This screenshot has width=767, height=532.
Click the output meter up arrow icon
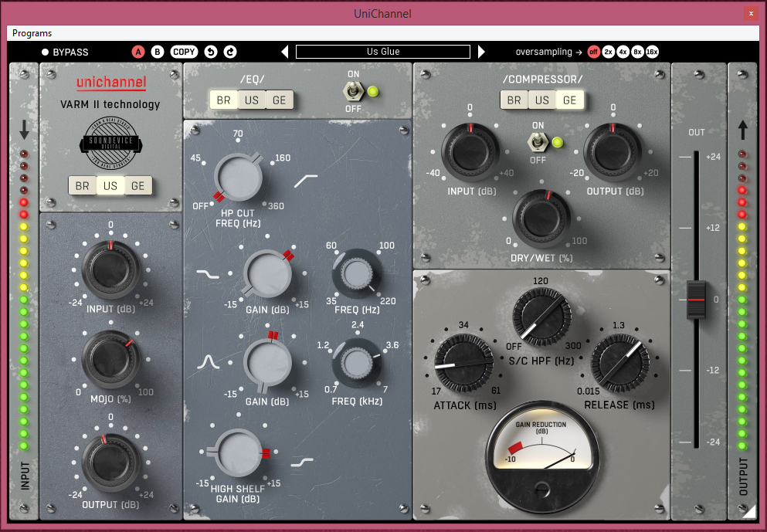742,130
